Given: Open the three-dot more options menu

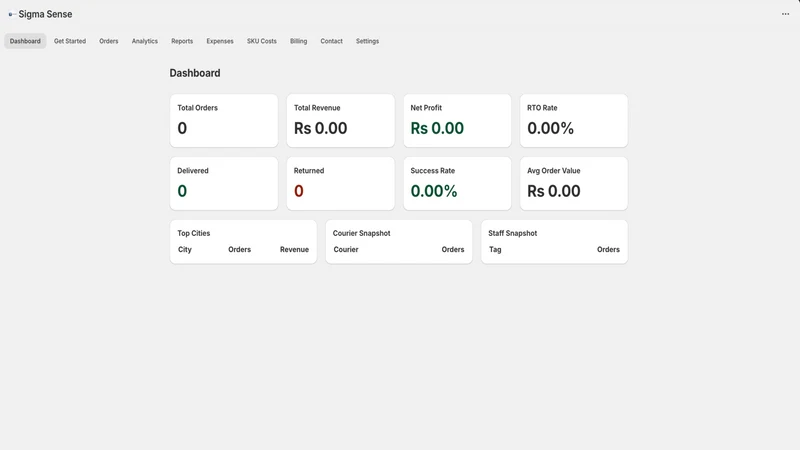Looking at the screenshot, I should [x=785, y=14].
